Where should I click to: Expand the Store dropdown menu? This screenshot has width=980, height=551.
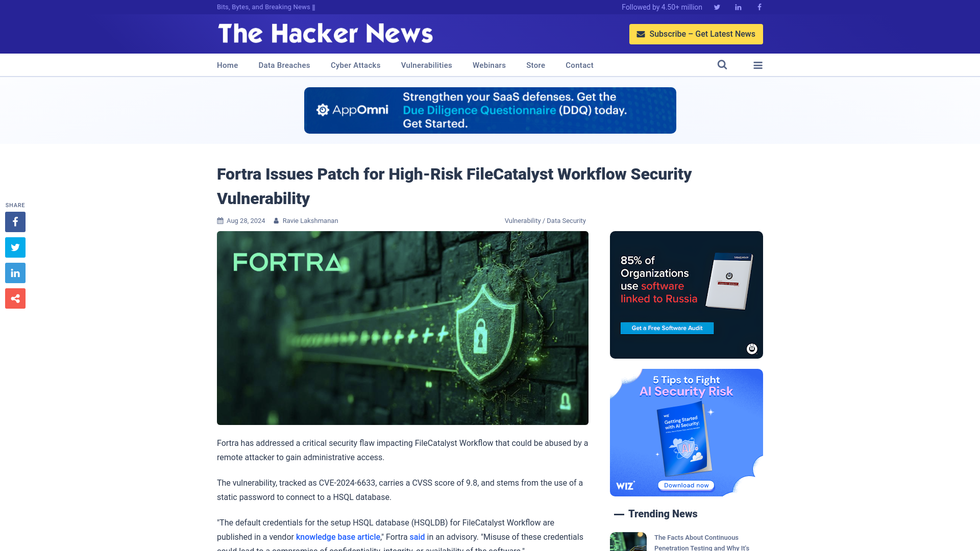coord(535,65)
